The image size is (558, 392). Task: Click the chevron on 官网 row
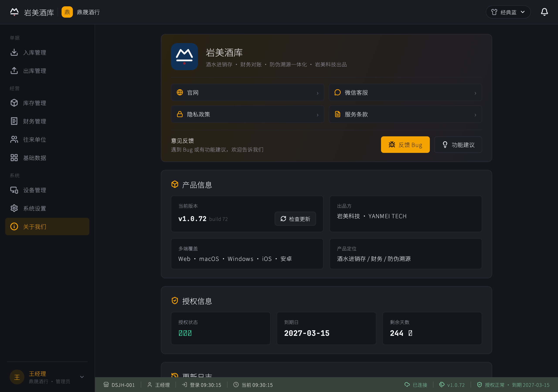point(317,93)
